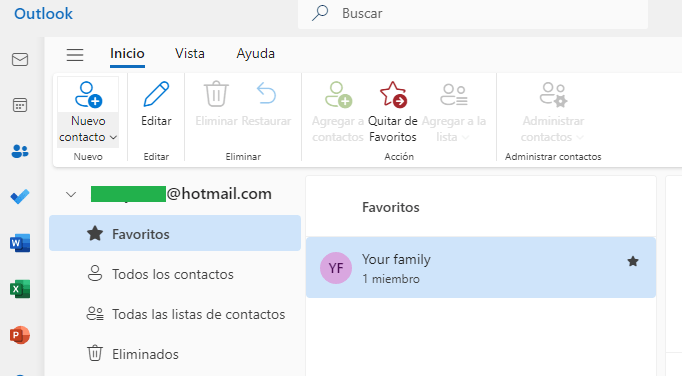Click the Quitar de Favoritos label

[x=393, y=129]
